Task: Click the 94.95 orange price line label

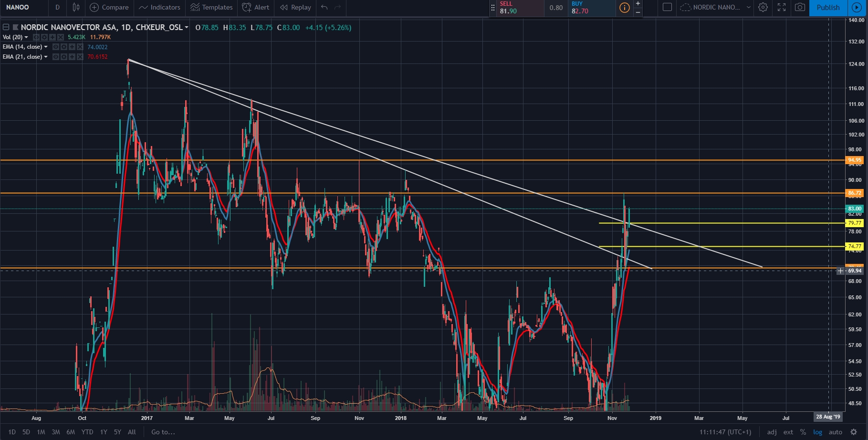Action: (x=855, y=160)
